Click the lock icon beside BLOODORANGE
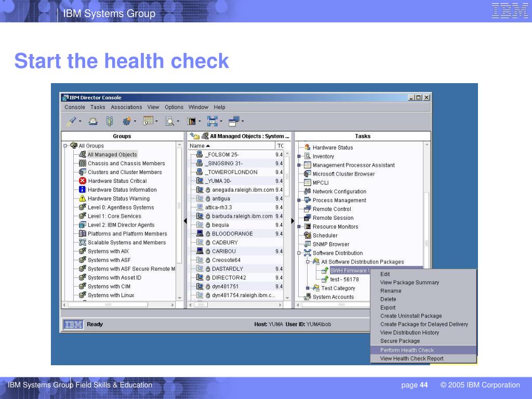Image resolution: width=532 pixels, height=399 pixels. pos(208,234)
